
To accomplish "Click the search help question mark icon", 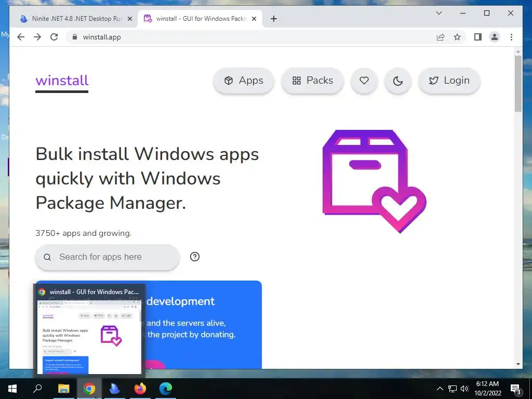I will click(195, 257).
